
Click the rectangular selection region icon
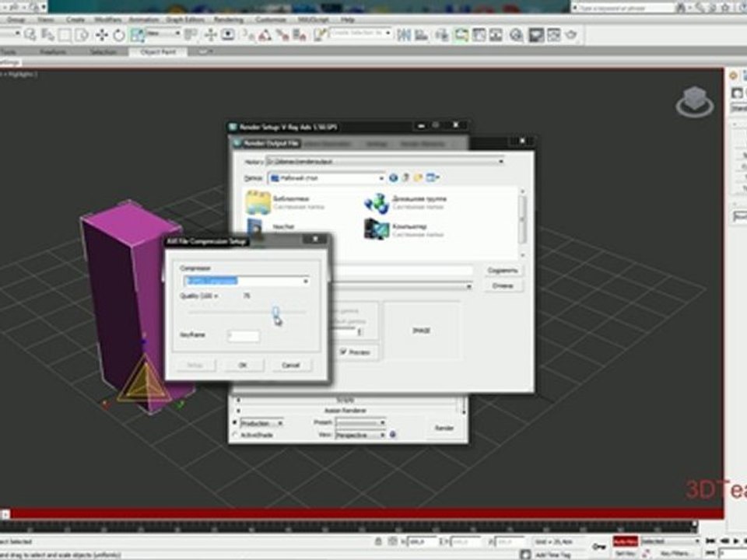(x=65, y=35)
